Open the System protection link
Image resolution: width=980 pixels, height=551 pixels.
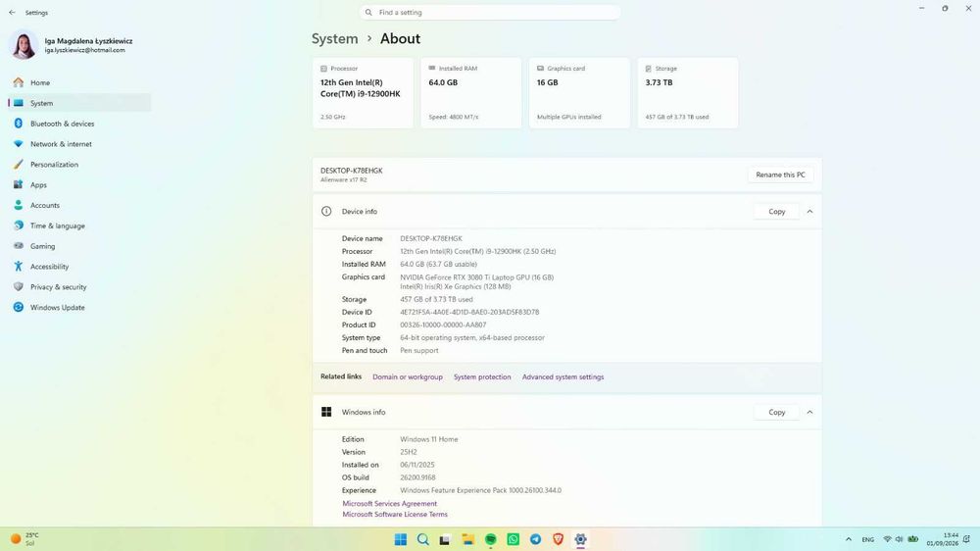[x=482, y=377]
